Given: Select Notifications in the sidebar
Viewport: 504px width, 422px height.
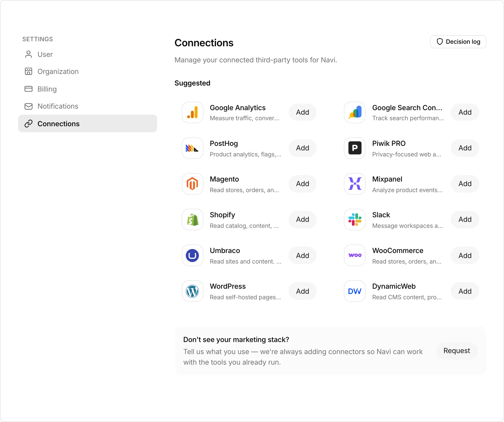Looking at the screenshot, I should point(88,106).
